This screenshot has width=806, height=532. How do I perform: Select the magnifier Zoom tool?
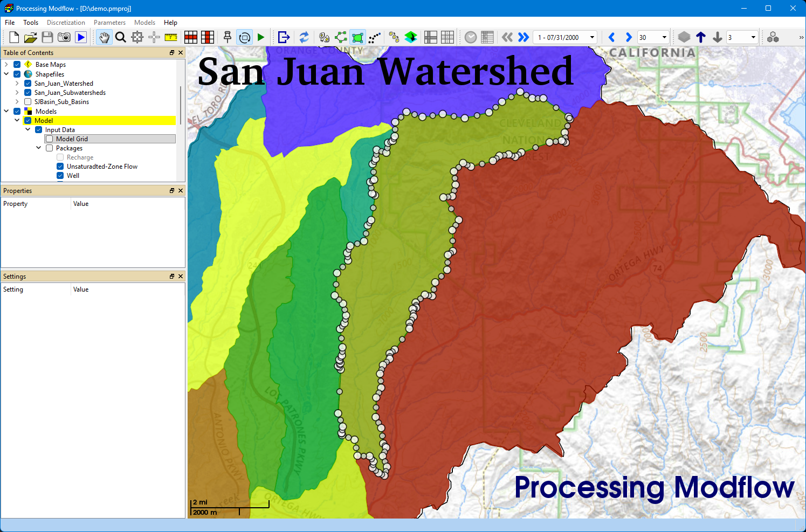pyautogui.click(x=121, y=37)
